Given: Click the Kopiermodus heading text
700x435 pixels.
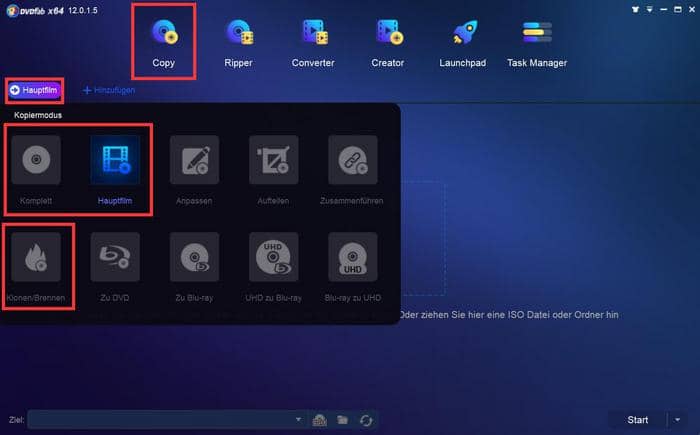Looking at the screenshot, I should tap(38, 115).
